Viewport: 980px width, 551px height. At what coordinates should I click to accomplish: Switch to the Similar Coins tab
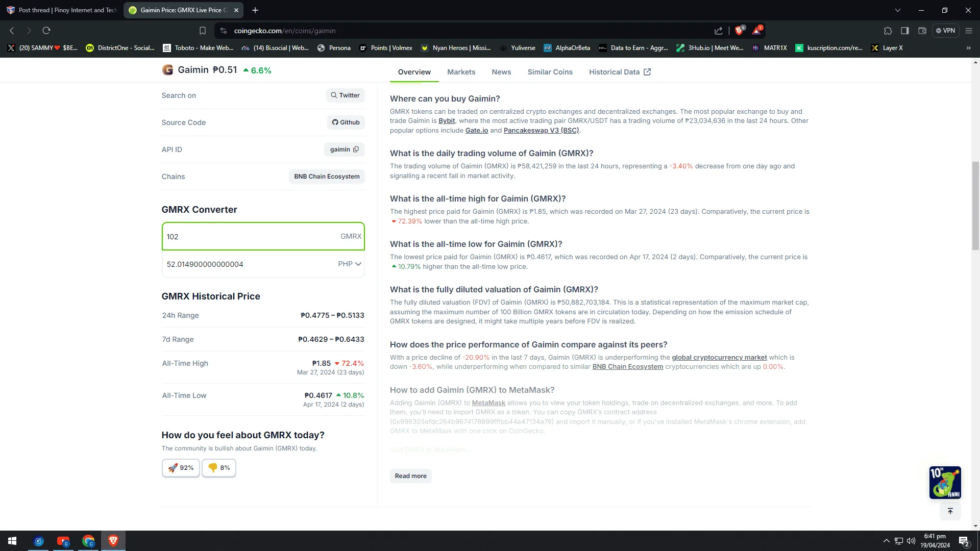click(x=550, y=72)
